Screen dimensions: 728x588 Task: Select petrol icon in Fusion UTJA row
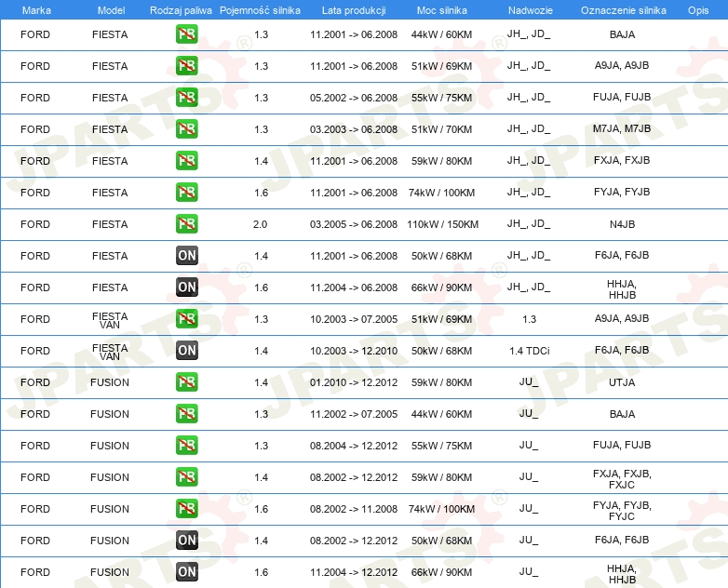[186, 382]
